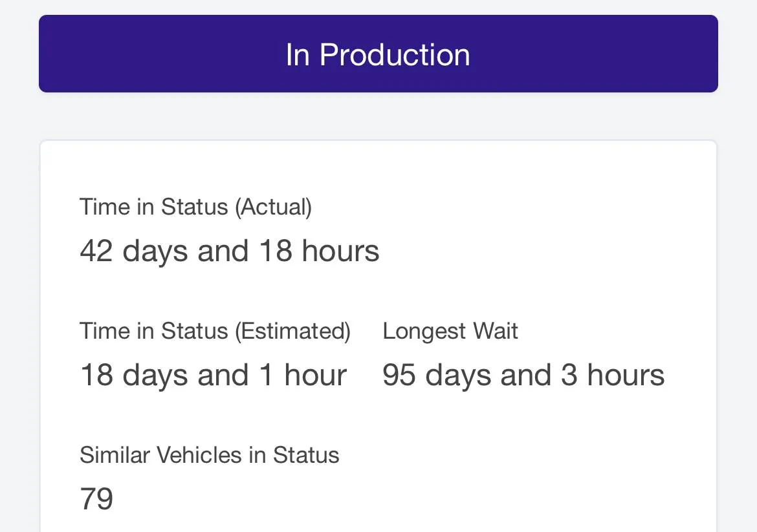Click the parenthesized word Actual

pos(273,207)
